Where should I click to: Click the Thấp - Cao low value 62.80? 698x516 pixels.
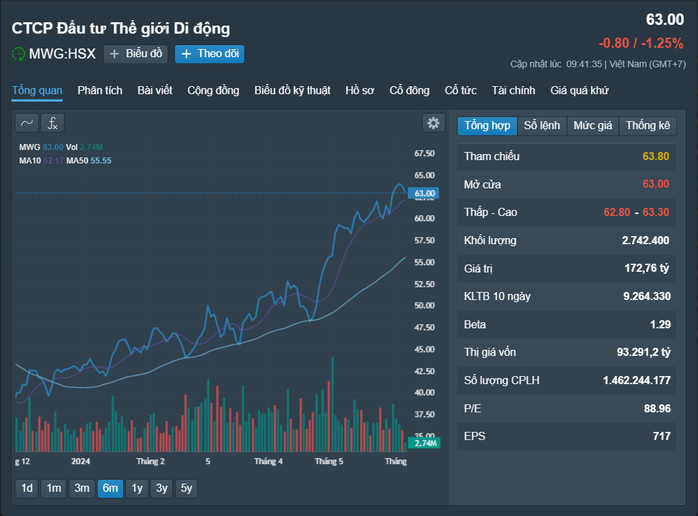617,212
